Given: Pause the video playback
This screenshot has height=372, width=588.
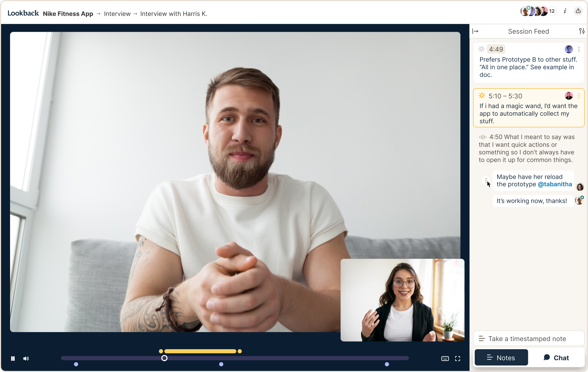Looking at the screenshot, I should click(x=13, y=358).
